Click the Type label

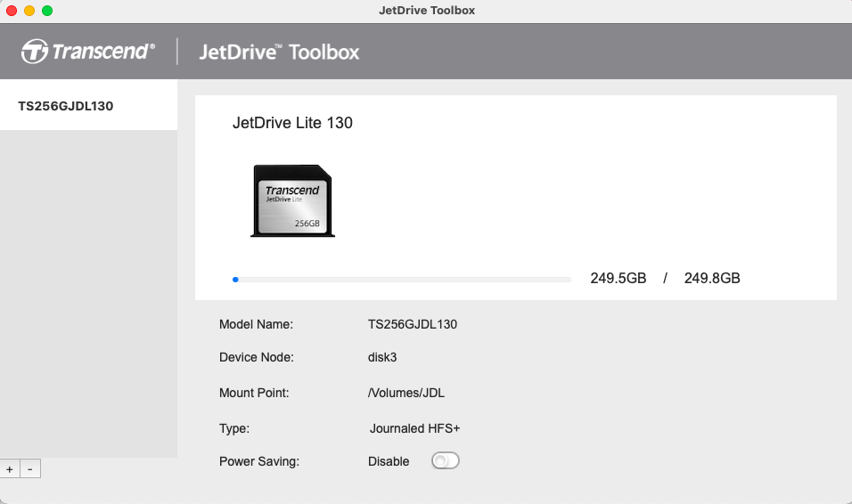tap(234, 428)
